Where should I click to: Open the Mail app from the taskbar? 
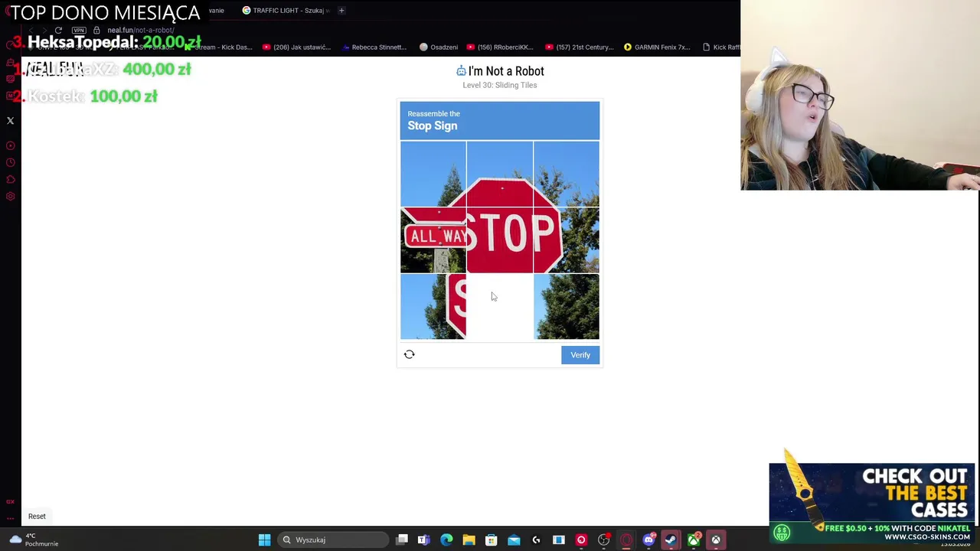pyautogui.click(x=514, y=540)
